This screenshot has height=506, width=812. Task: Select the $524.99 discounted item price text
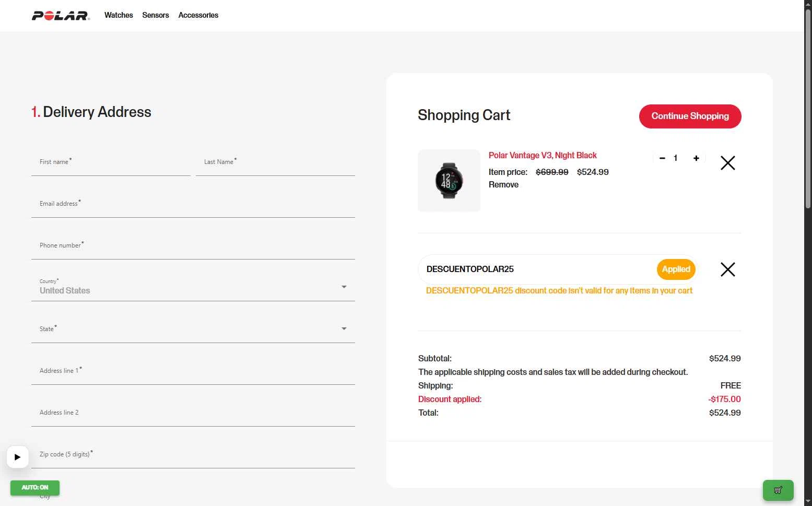[x=593, y=172]
